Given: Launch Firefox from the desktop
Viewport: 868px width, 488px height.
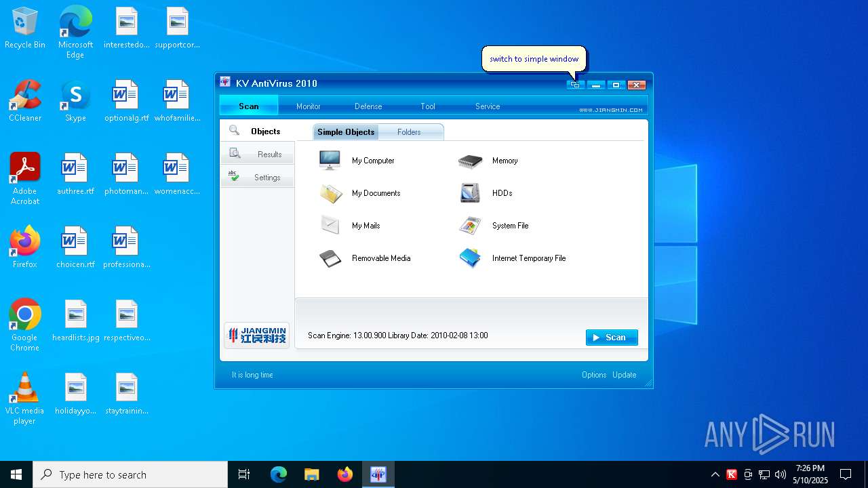Looking at the screenshot, I should pyautogui.click(x=25, y=247).
